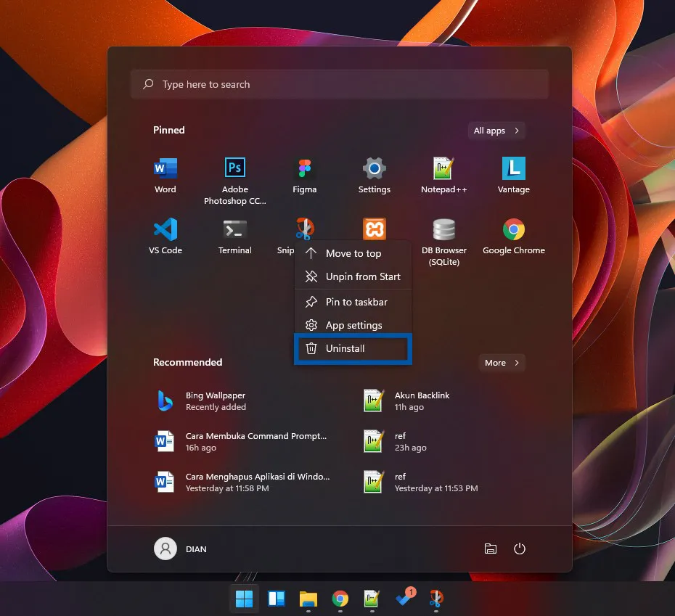Click the Chrome icon on the taskbar
Viewport: 675px width, 616px height.
[340, 599]
